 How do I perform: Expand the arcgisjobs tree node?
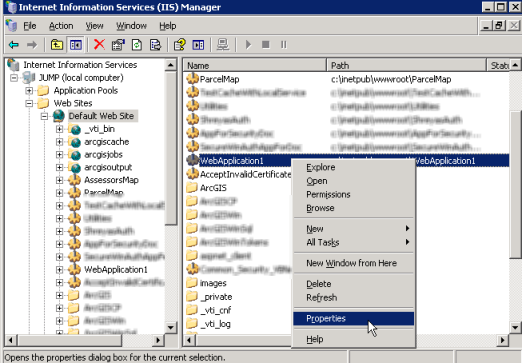59,155
